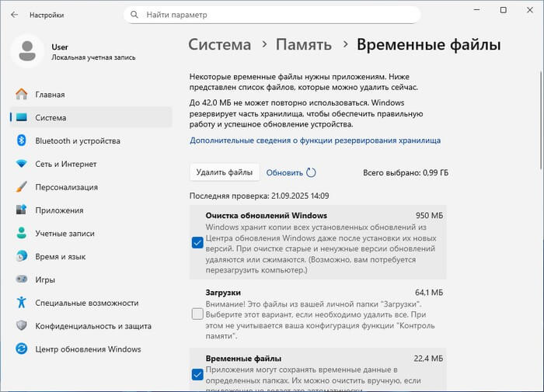The height and width of the screenshot is (392, 544).
Task: Click the Главная home icon
Action: [x=22, y=94]
